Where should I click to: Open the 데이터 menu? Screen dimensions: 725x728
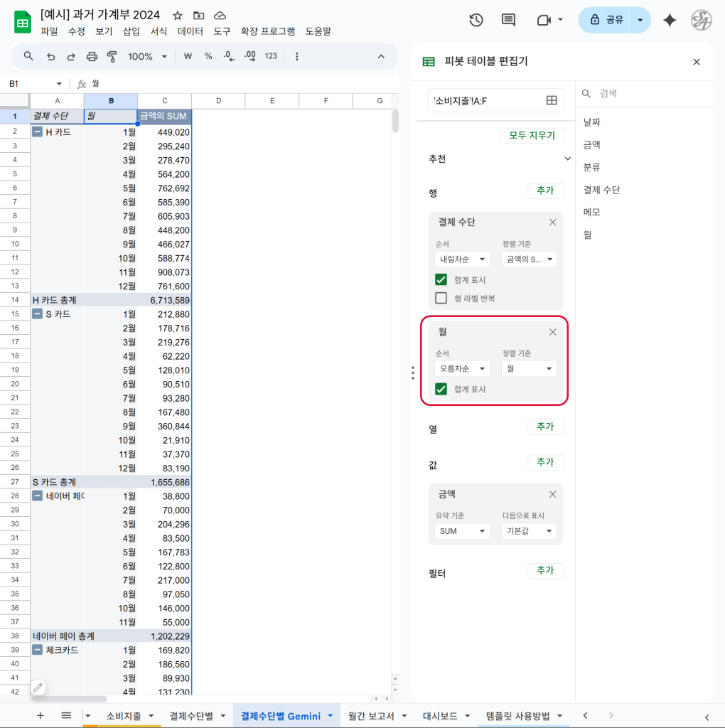click(x=190, y=31)
